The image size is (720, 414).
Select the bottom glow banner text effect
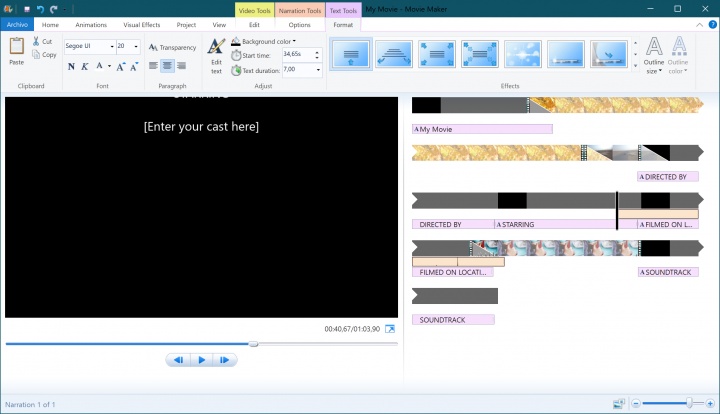566,54
